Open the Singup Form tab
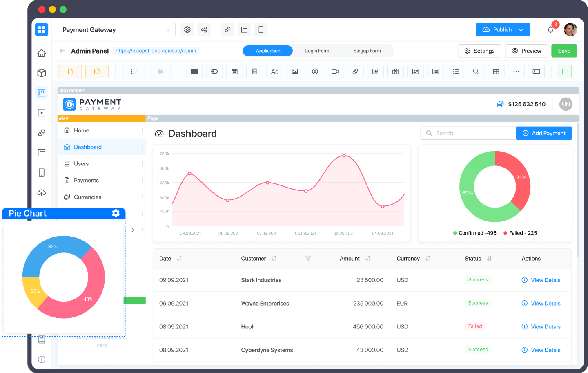 pos(367,51)
